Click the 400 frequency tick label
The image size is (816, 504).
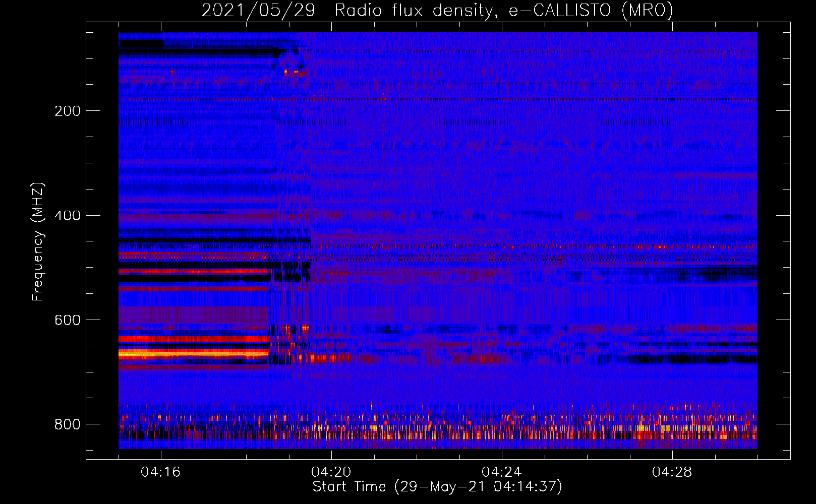tap(68, 216)
